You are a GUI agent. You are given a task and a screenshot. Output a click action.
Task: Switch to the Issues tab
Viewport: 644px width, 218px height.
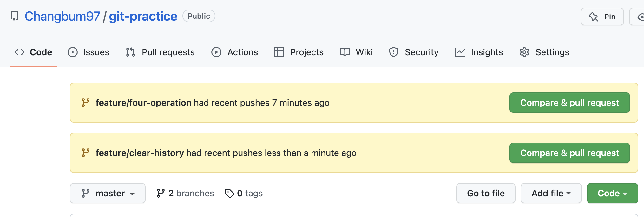tap(89, 52)
